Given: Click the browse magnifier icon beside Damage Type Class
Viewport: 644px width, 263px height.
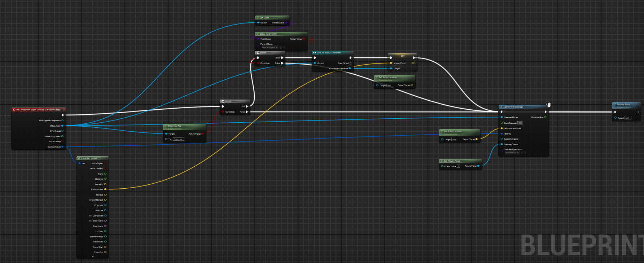Looking at the screenshot, I should [525, 153].
